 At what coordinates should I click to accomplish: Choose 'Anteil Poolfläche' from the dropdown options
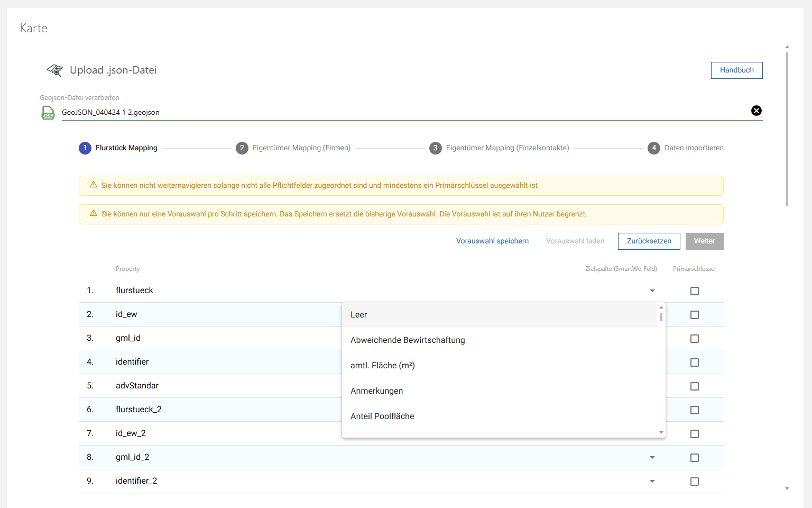pyautogui.click(x=382, y=416)
